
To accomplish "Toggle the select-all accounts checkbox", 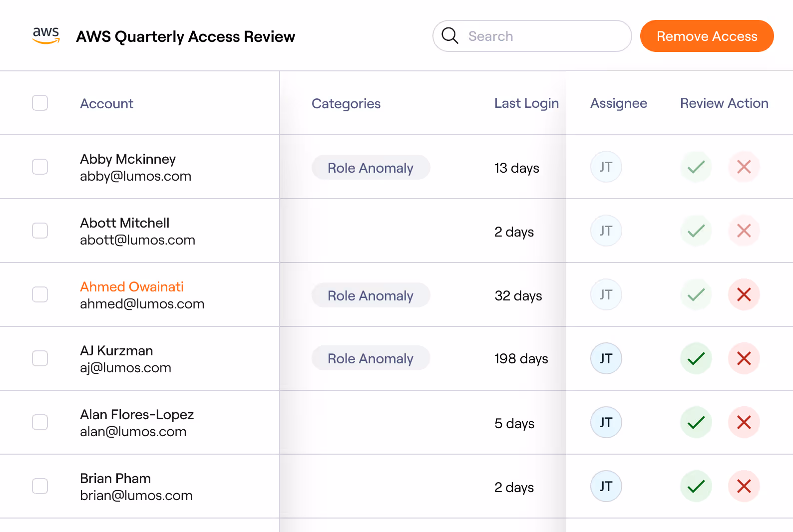I will (x=40, y=103).
